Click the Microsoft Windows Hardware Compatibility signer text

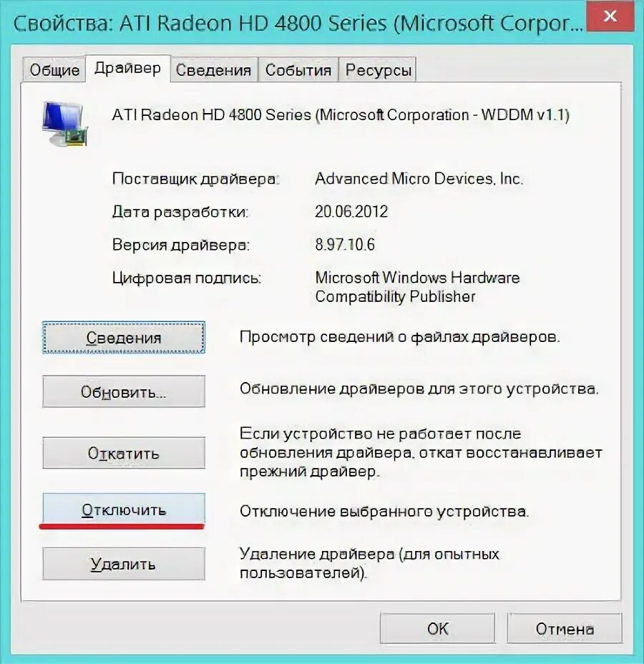417,287
